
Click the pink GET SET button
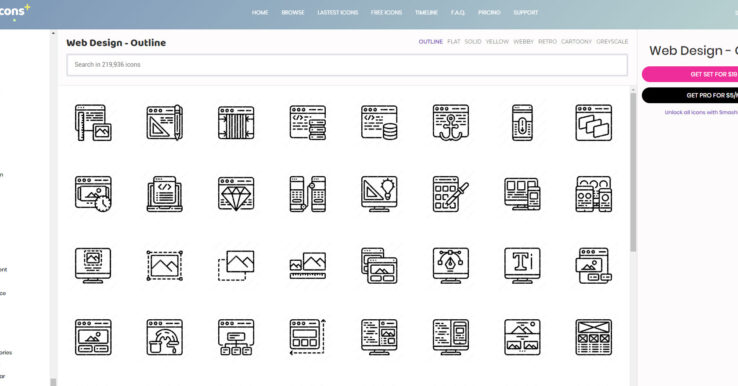[x=690, y=74]
